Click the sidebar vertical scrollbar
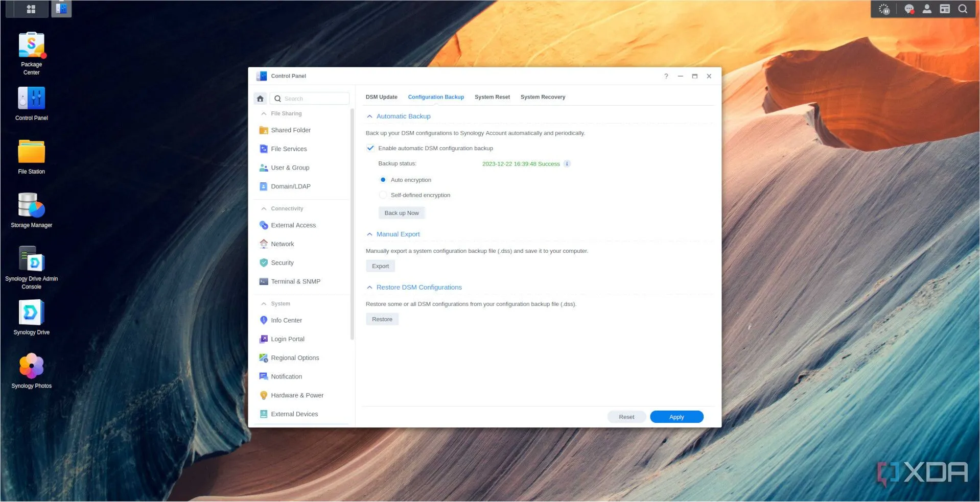 tap(352, 225)
